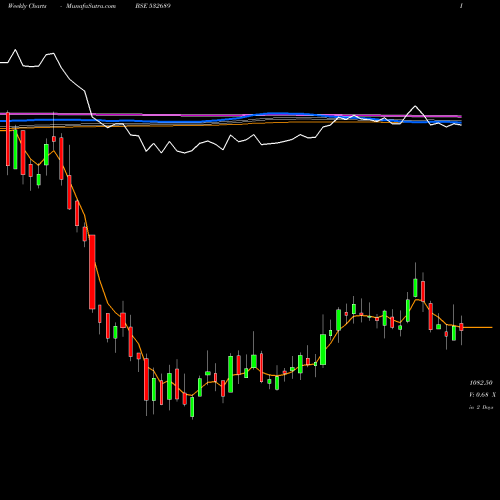Image resolution: width=500 pixels, height=500 pixels.
Task: Click the 'Weekly Charts' title text
Action: pyautogui.click(x=27, y=6)
